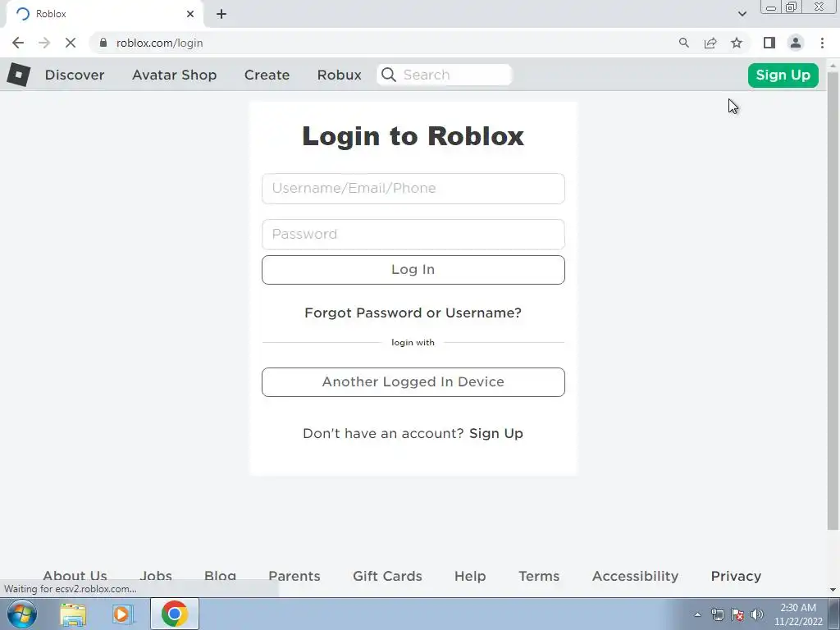Click the Chrome taskbar icon
The height and width of the screenshot is (630, 840).
click(x=174, y=614)
